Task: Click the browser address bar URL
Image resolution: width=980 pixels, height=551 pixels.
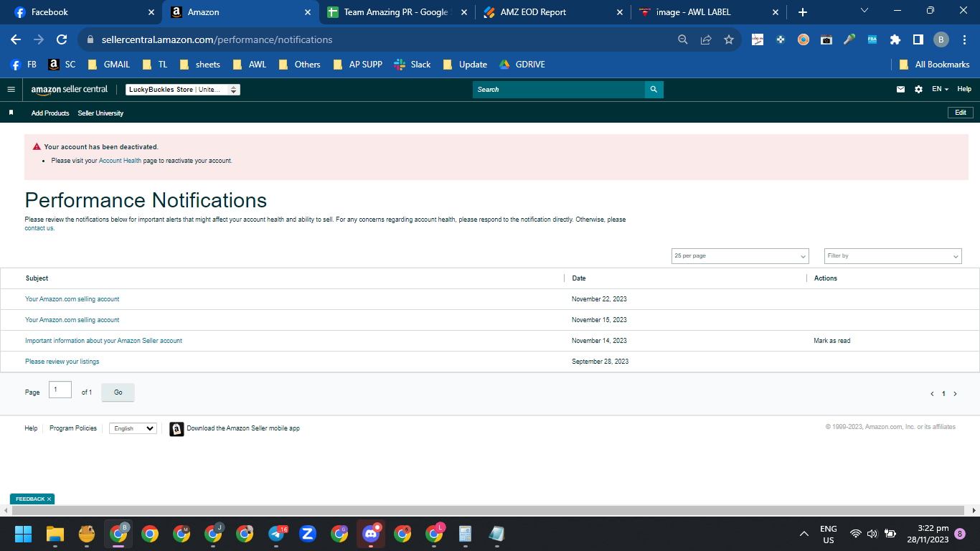Action: [x=217, y=39]
